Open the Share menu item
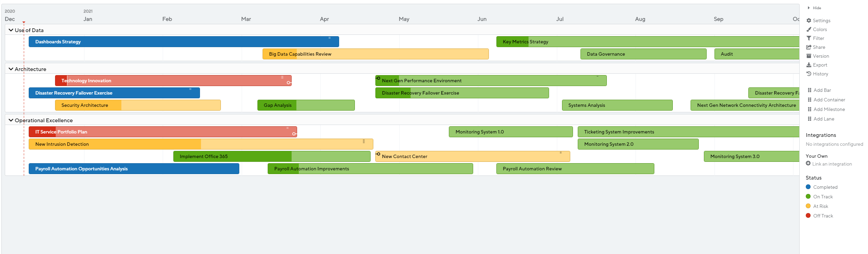Viewport: 868px width, 254px height. 819,47
